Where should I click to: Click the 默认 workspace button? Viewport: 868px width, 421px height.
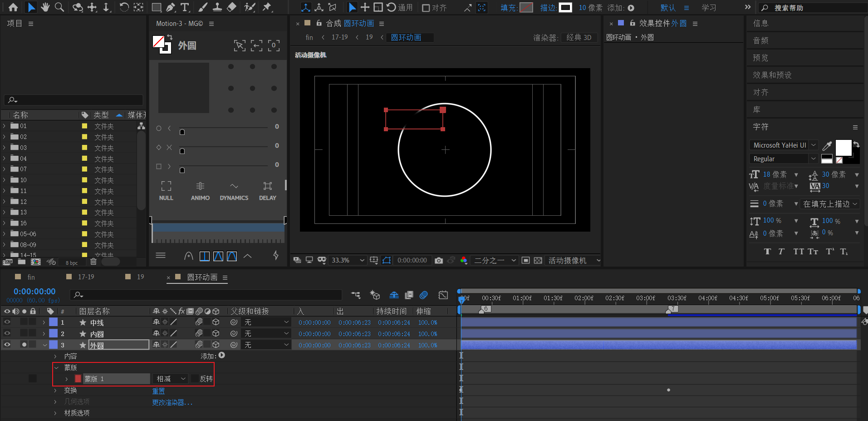coord(668,8)
